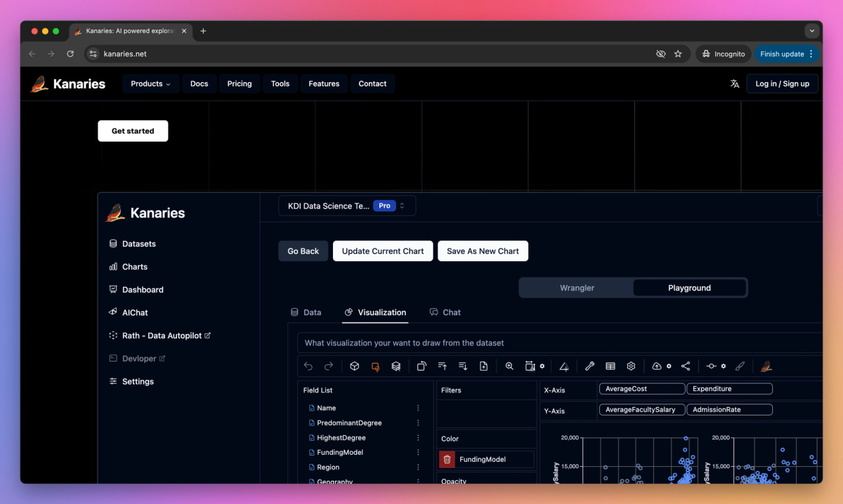
Task: Click the Undo arrow in the chart toolbar
Action: click(x=308, y=366)
